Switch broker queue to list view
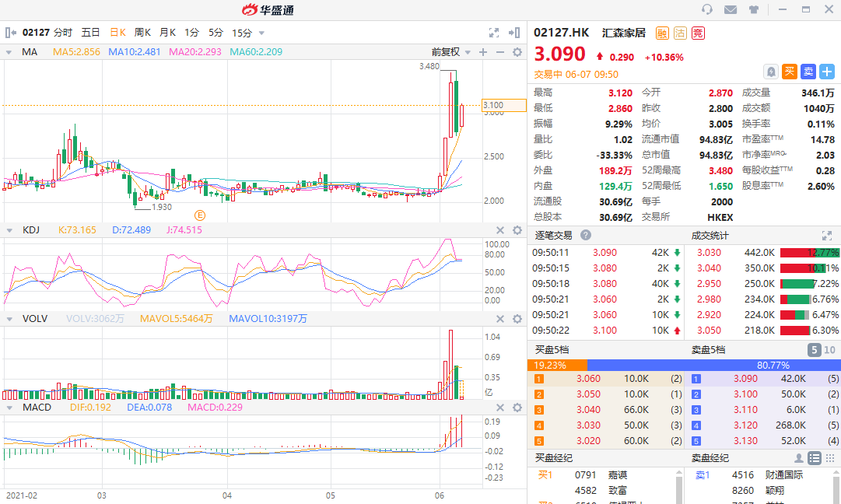Image resolution: width=841 pixels, height=504 pixels. pos(815,458)
